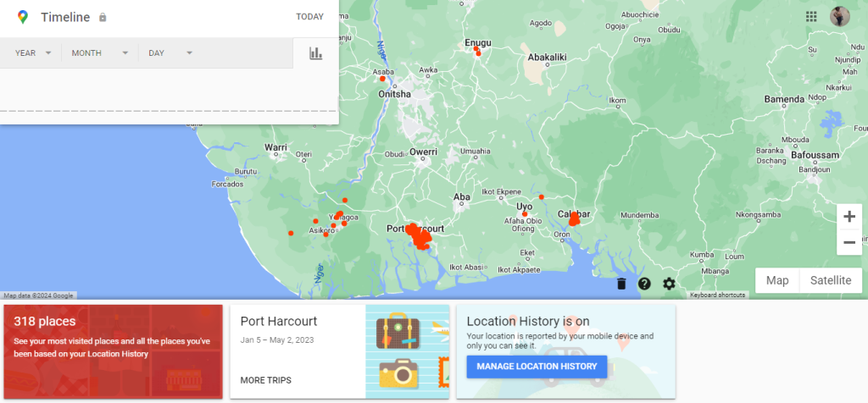Open the help question mark icon
The width and height of the screenshot is (868, 403).
(644, 284)
